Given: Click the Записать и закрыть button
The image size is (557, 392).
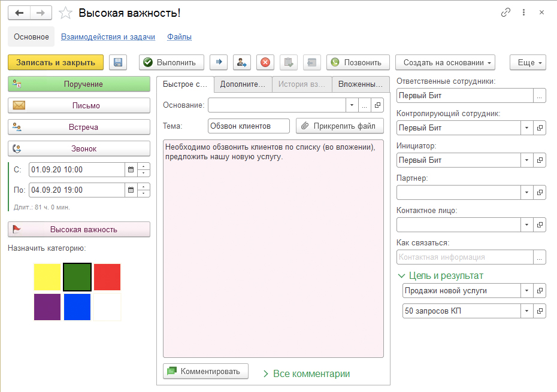Looking at the screenshot, I should click(56, 62).
